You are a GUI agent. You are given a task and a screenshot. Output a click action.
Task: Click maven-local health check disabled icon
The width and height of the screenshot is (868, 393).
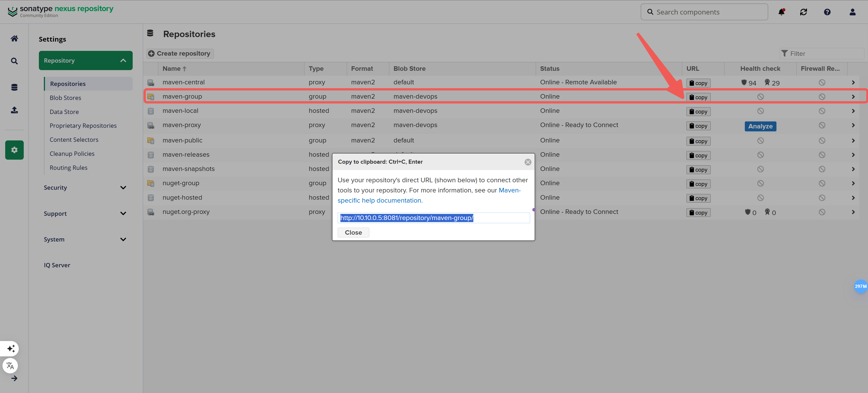point(760,111)
